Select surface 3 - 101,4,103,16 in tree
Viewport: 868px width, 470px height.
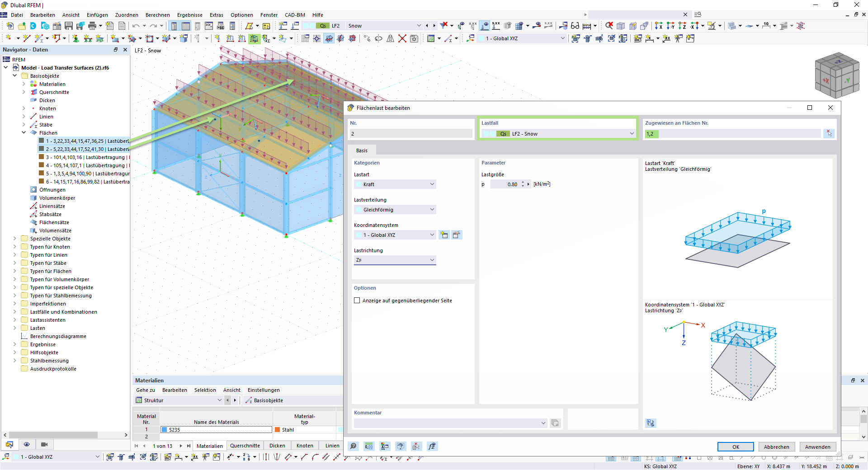coord(84,157)
